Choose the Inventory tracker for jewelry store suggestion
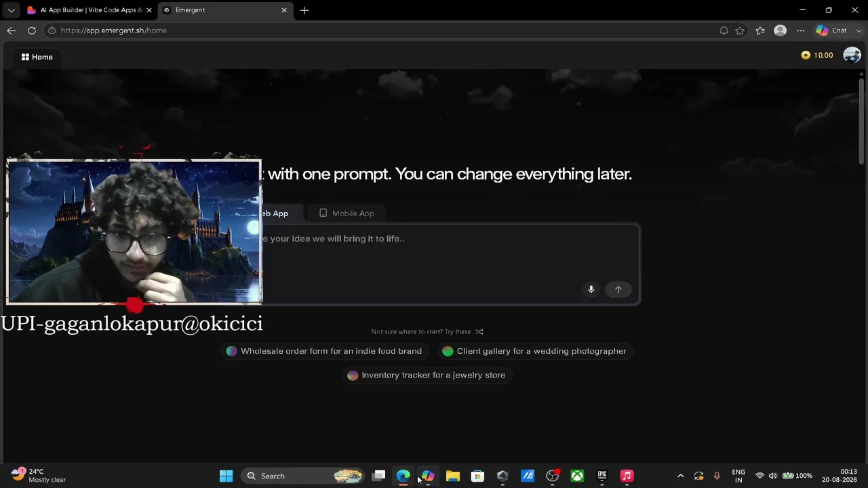Screen dimensions: 868x488 pos(427,375)
